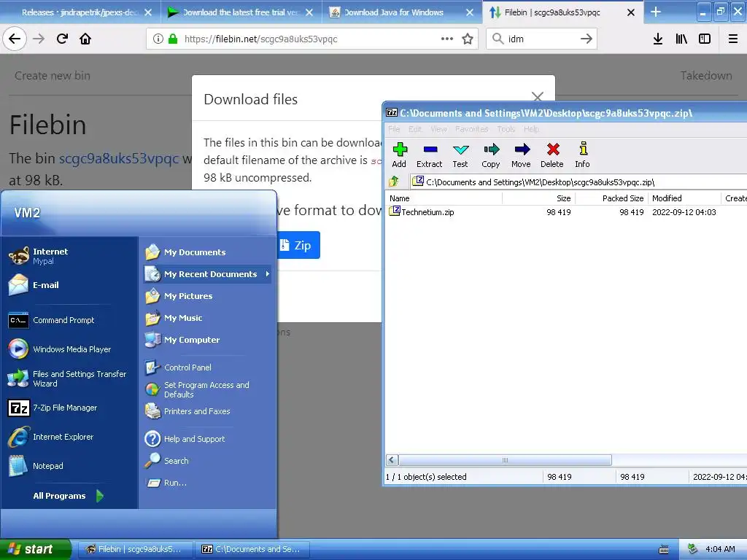Switch to Filebin browser taskbar button
747x560 pixels.
click(x=135, y=549)
